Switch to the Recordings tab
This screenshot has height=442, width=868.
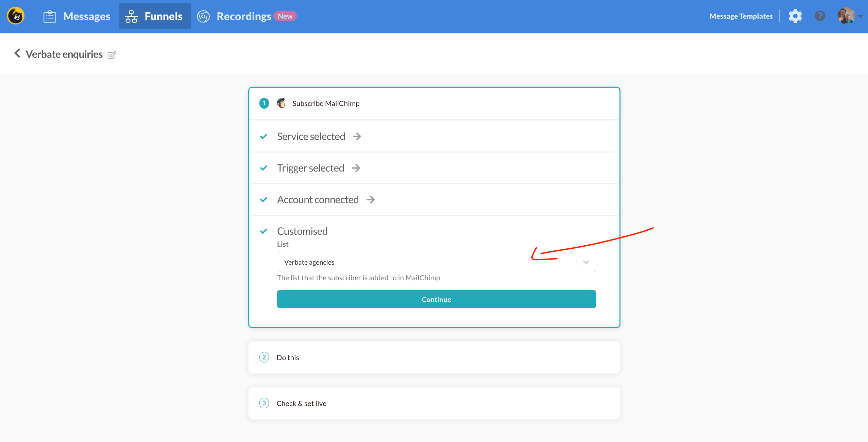pyautogui.click(x=244, y=16)
